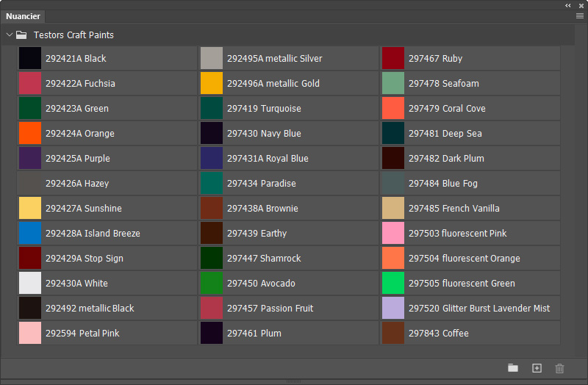
Task: Collapse the Testors Craft Paints group
Action: tap(10, 35)
